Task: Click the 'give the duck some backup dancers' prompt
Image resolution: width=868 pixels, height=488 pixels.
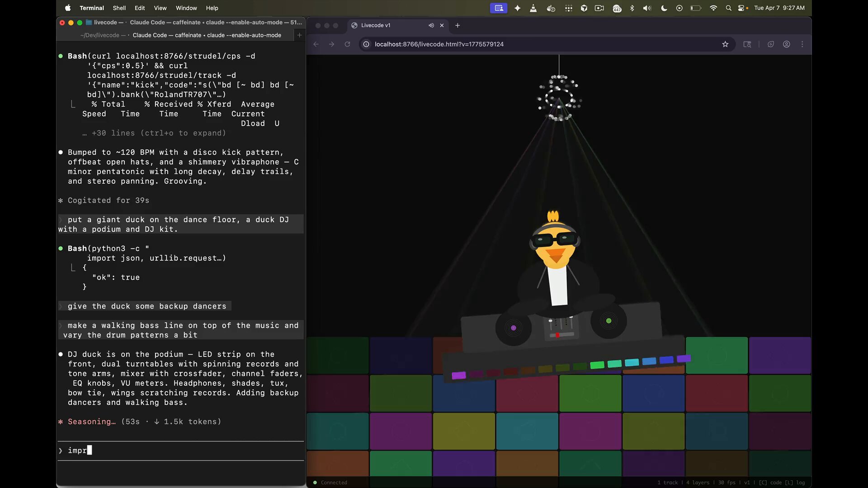Action: click(145, 306)
